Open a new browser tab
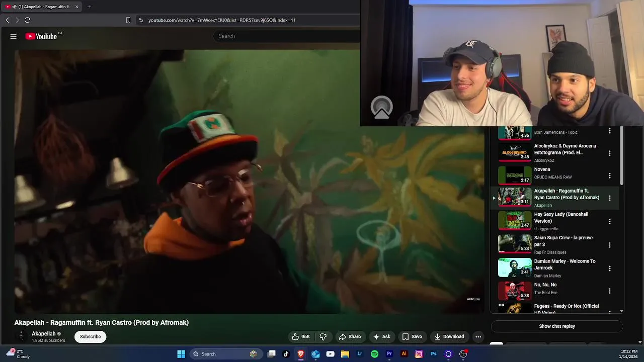Viewport: 644px width, 362px height. click(89, 7)
